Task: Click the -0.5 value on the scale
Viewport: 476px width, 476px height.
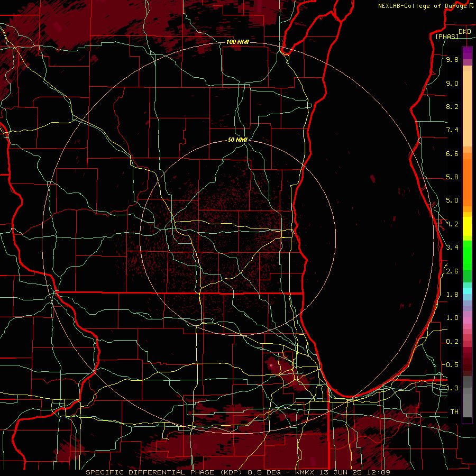Action: pyautogui.click(x=450, y=365)
